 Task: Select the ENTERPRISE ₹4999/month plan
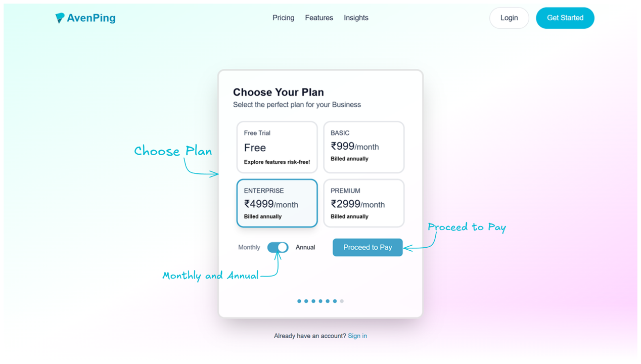(277, 203)
